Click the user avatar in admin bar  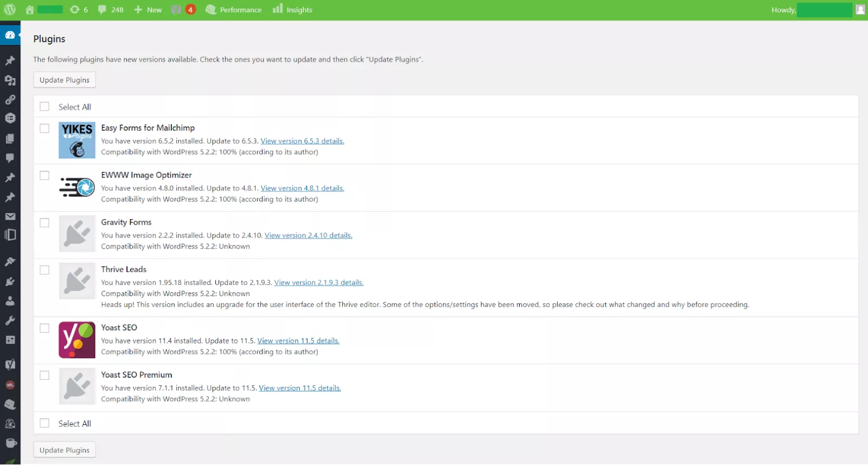click(860, 10)
